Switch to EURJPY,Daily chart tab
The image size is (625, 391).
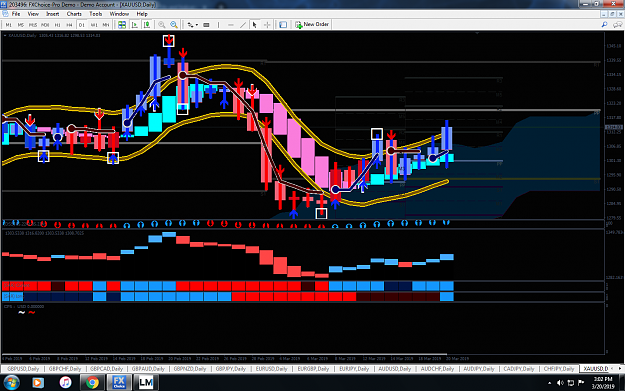tap(354, 369)
